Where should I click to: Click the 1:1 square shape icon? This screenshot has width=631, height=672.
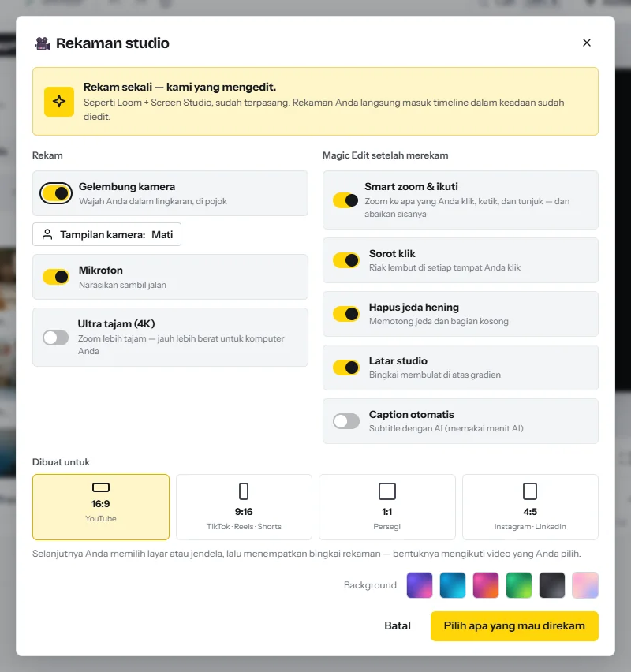point(387,491)
